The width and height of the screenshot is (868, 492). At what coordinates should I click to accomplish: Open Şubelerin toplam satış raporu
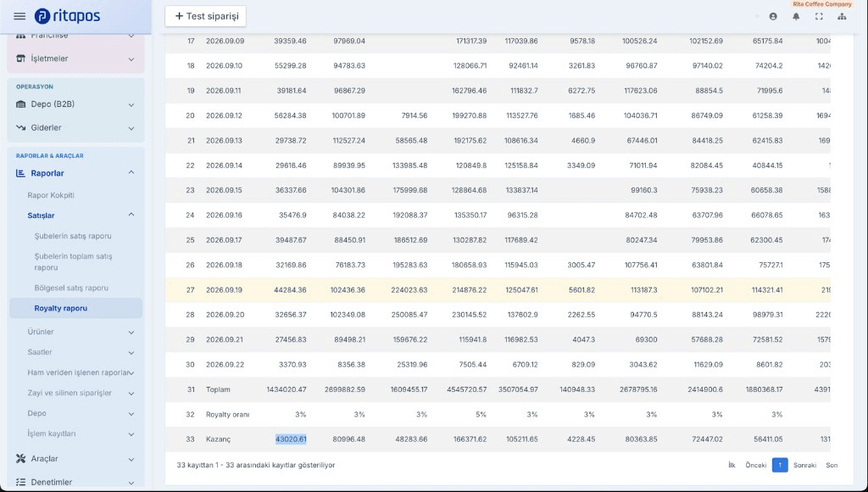73,261
